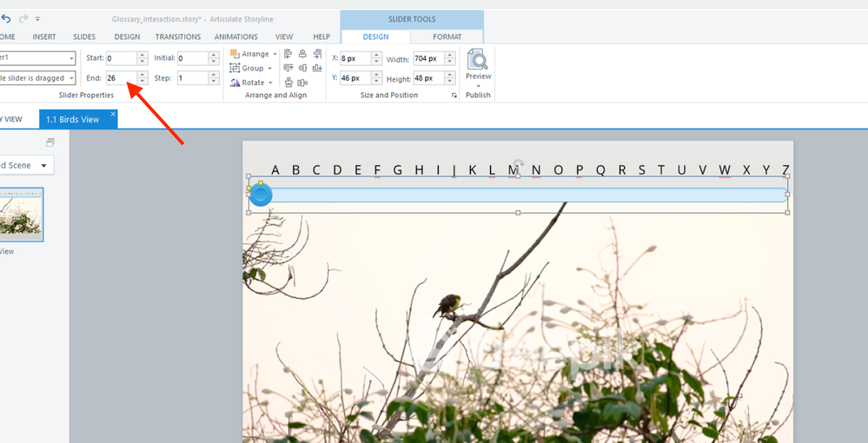The image size is (868, 443).
Task: Adjust the X position spinner
Action: [x=377, y=58]
